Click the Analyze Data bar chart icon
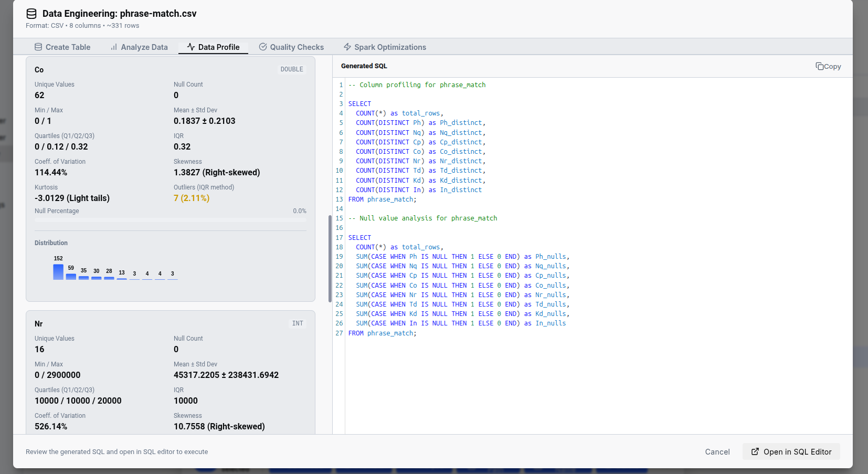868x474 pixels. [114, 47]
